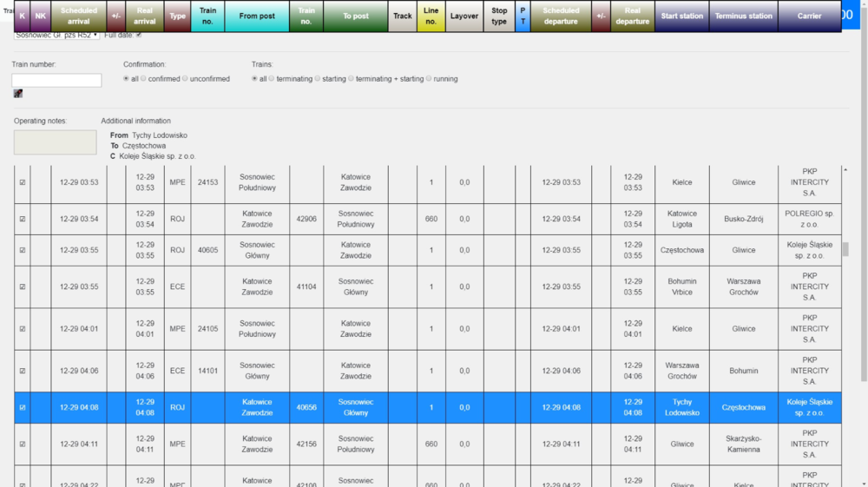Click 'Skarżysko-Kamienna' terminus cell
The width and height of the screenshot is (868, 487).
tap(744, 444)
